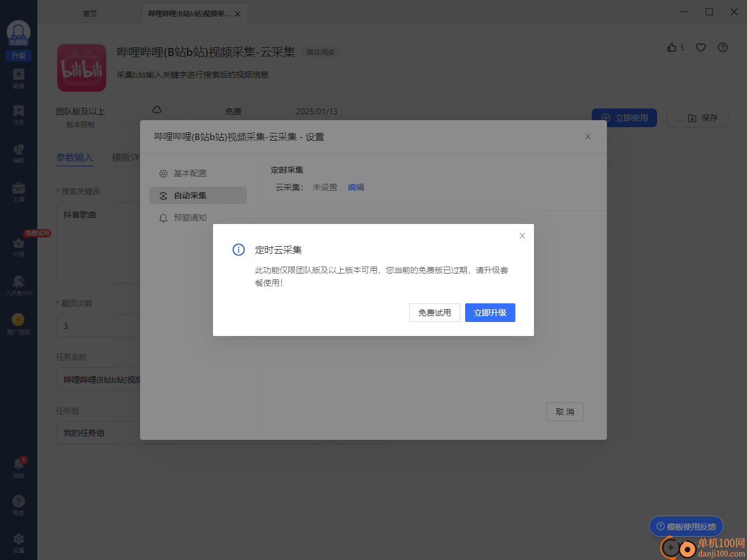The height and width of the screenshot is (560, 747).
Task: Click 取消 button in settings dialog
Action: point(565,412)
